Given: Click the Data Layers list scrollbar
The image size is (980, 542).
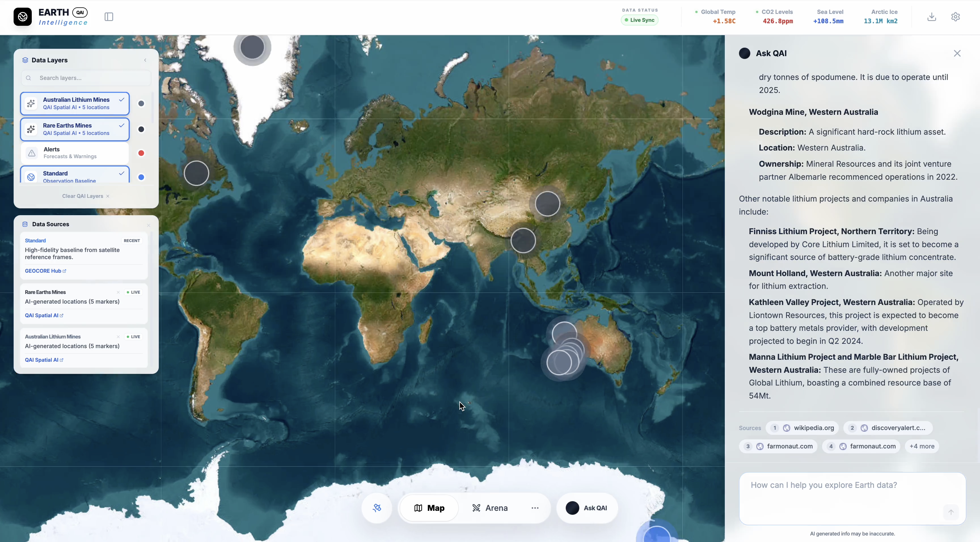Looking at the screenshot, I should tap(153, 108).
